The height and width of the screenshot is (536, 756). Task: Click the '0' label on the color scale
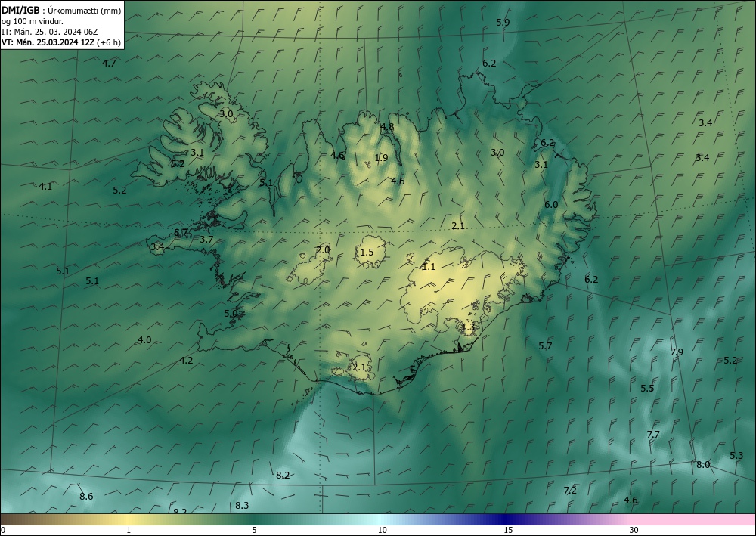pyautogui.click(x=3, y=531)
